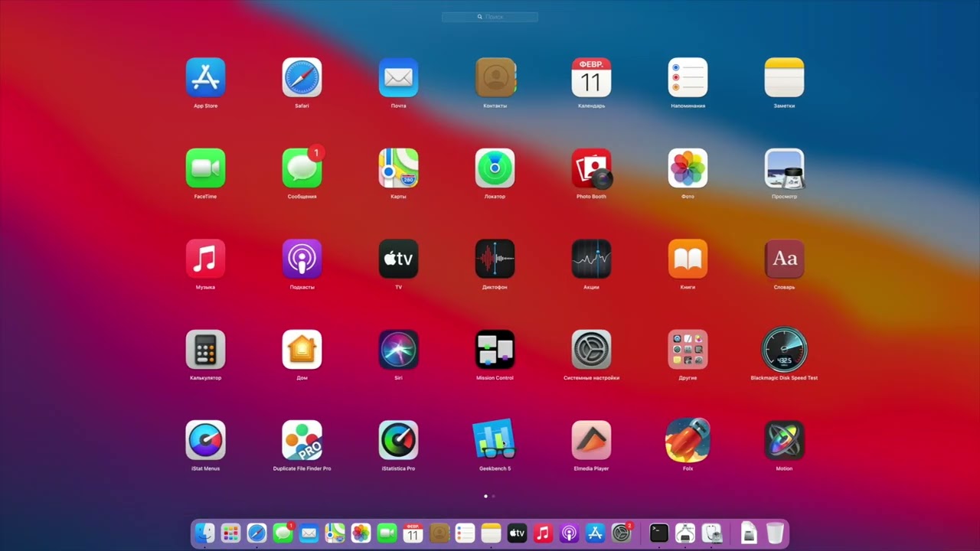Open Contacts from the Dock

click(x=439, y=533)
